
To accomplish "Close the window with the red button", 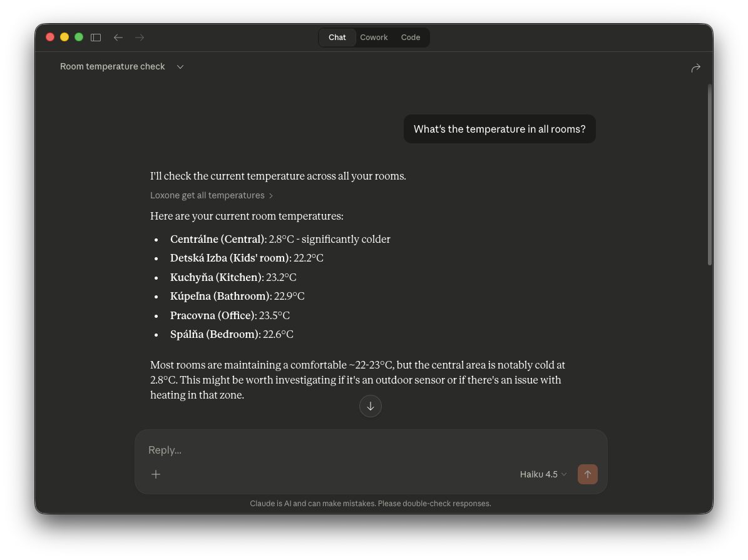I will point(50,38).
